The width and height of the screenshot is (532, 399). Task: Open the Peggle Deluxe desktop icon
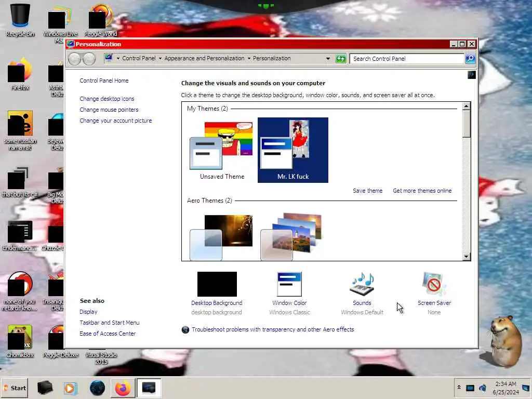point(60,341)
